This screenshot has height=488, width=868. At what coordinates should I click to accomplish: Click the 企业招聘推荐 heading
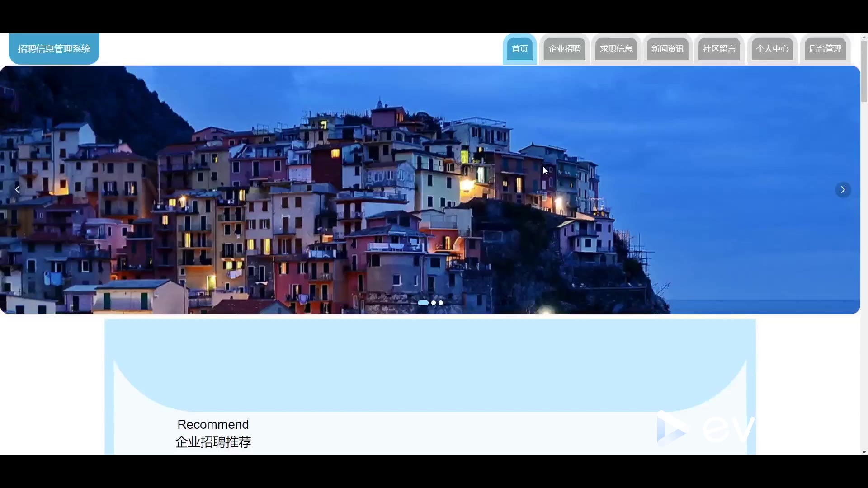[213, 442]
